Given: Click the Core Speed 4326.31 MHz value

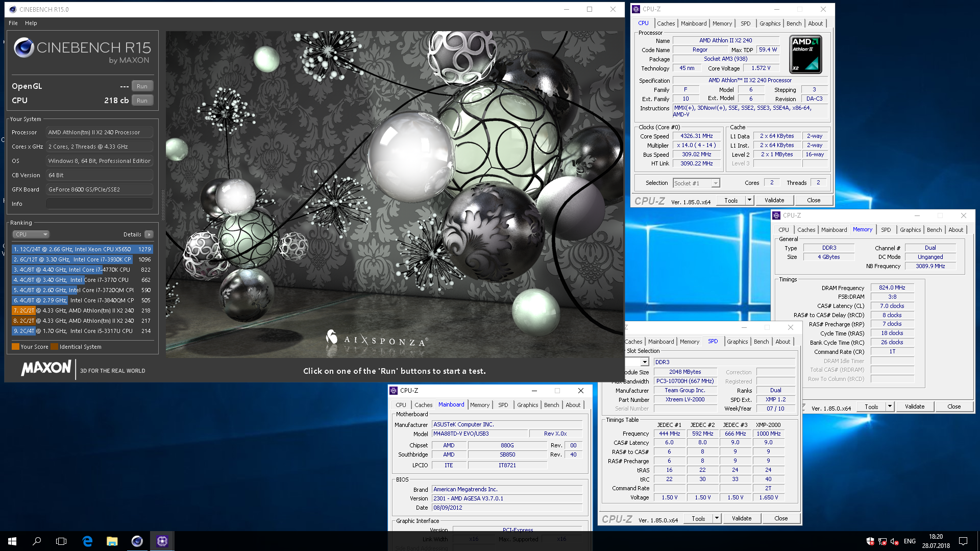Looking at the screenshot, I should (696, 136).
